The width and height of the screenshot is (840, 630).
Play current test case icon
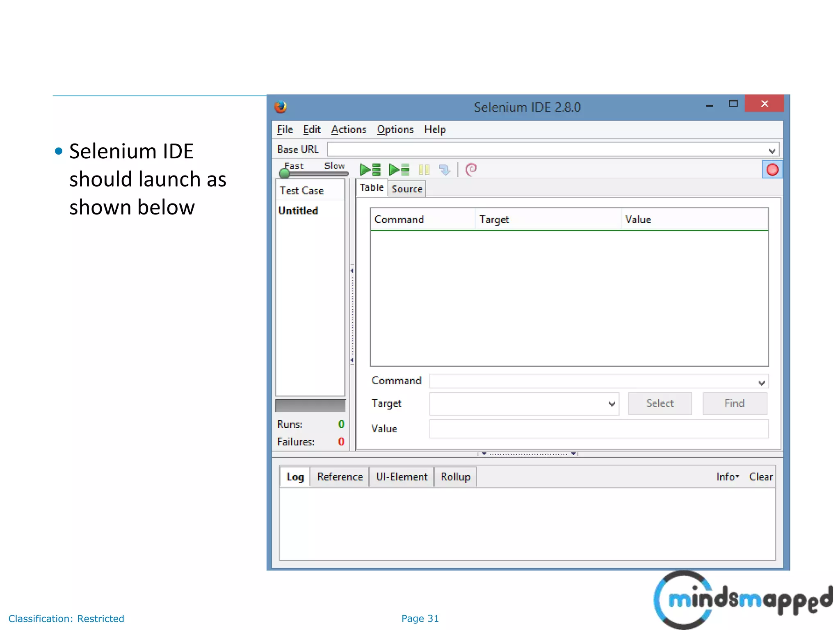click(399, 169)
